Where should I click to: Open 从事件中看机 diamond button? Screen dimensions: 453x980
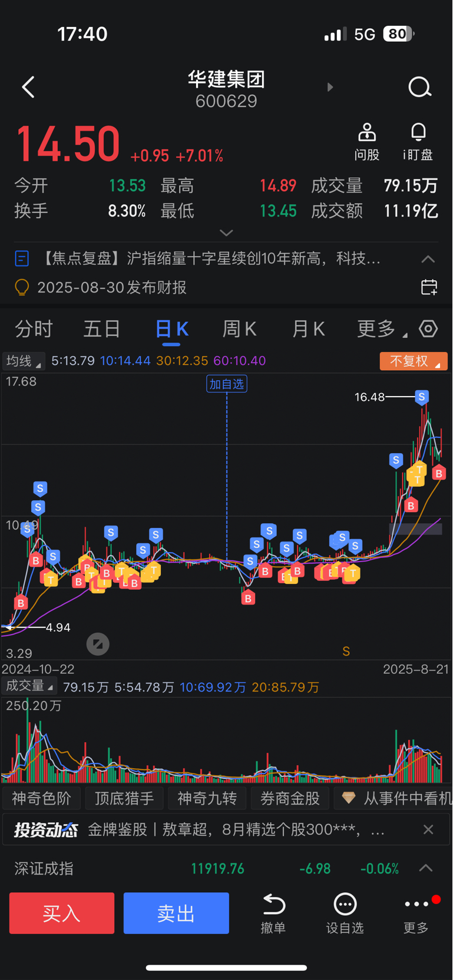pos(394,799)
